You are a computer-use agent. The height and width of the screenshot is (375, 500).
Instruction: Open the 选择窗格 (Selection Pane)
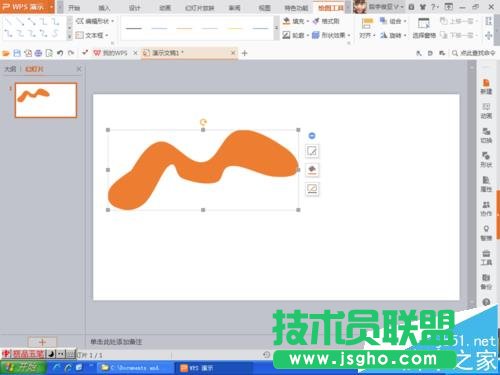pos(424,28)
